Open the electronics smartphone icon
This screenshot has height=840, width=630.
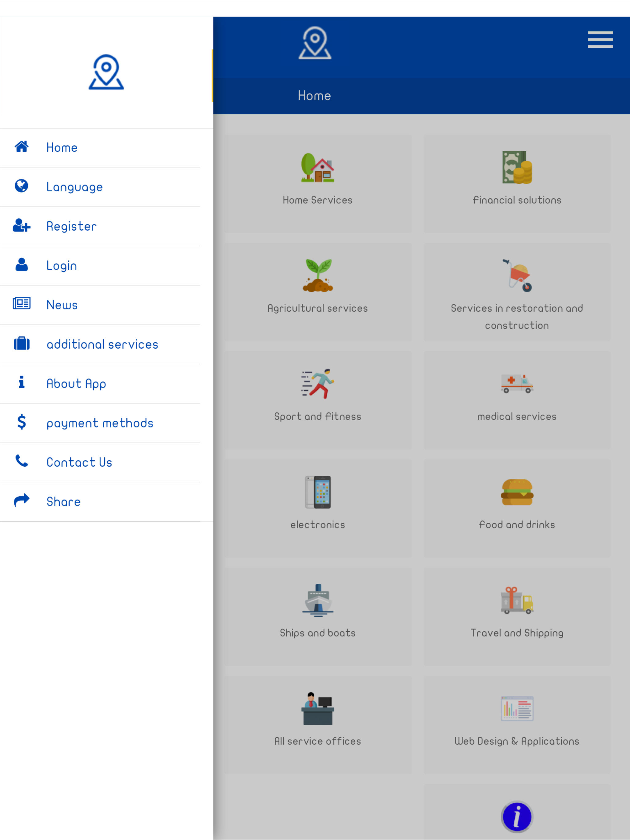tap(318, 492)
